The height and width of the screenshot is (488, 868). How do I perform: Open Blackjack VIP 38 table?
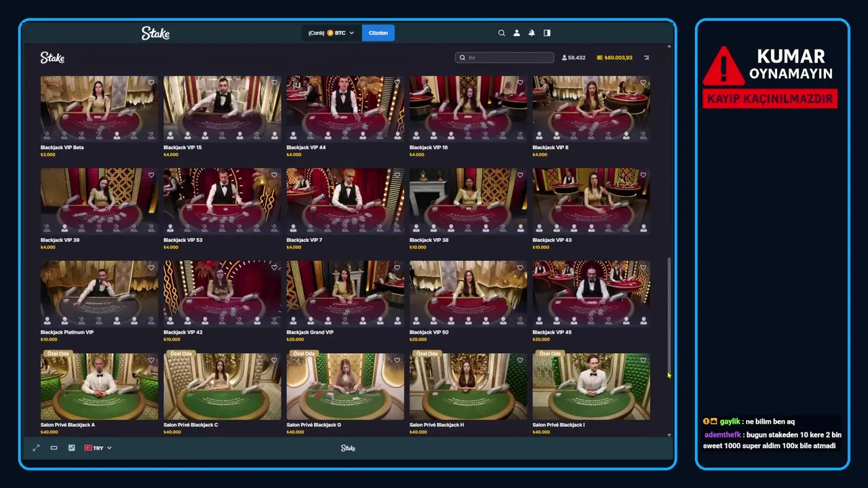pyautogui.click(x=468, y=201)
